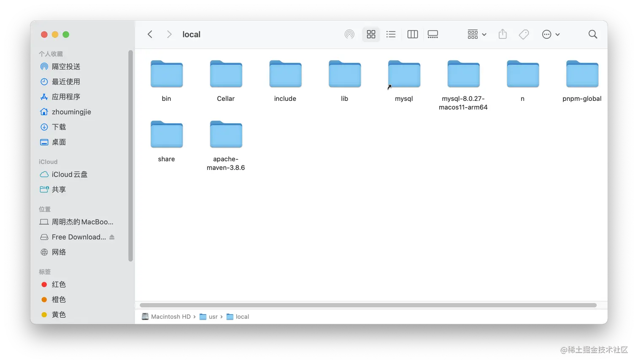Open the group-by dropdown
Screen dimensions: 638x364
(x=477, y=34)
